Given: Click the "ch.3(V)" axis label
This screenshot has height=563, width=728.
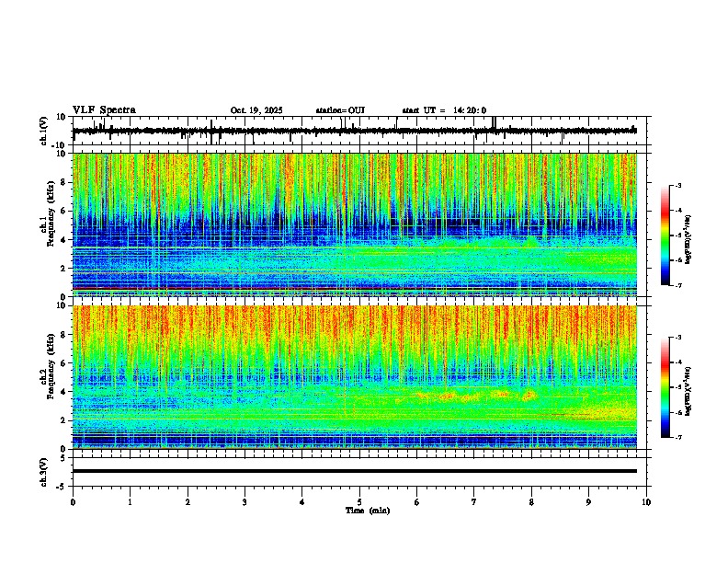Looking at the screenshot, I should (x=44, y=473).
